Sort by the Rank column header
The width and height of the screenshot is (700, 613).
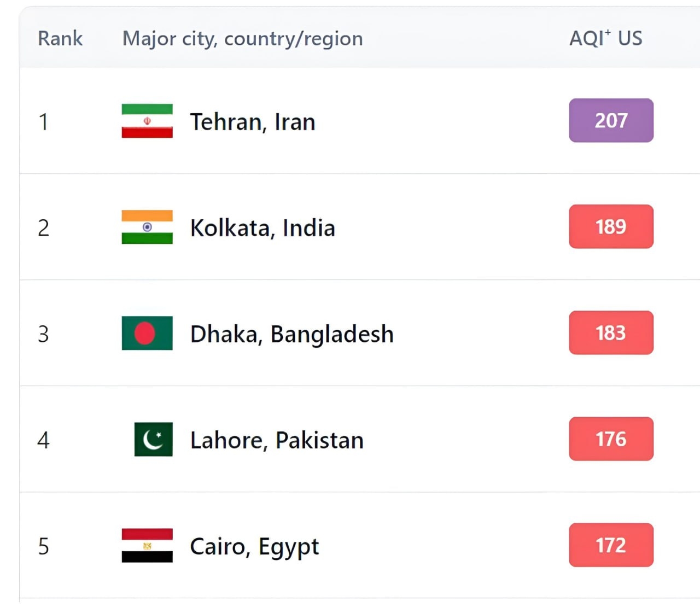click(60, 38)
